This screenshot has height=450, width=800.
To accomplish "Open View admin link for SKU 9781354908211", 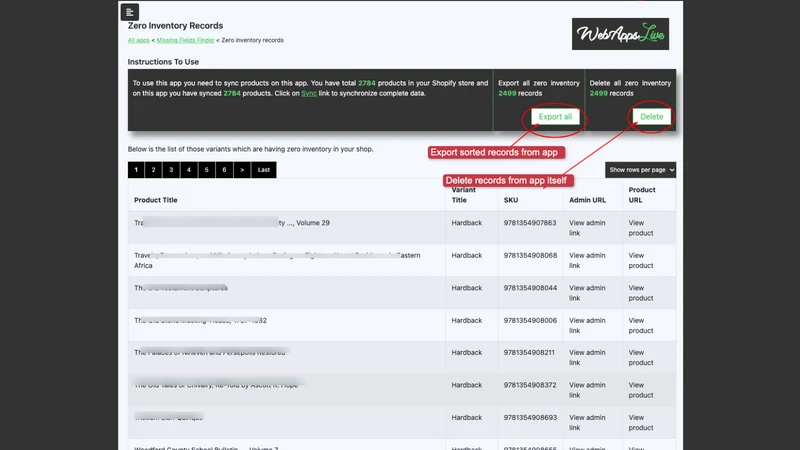I will pos(587,358).
